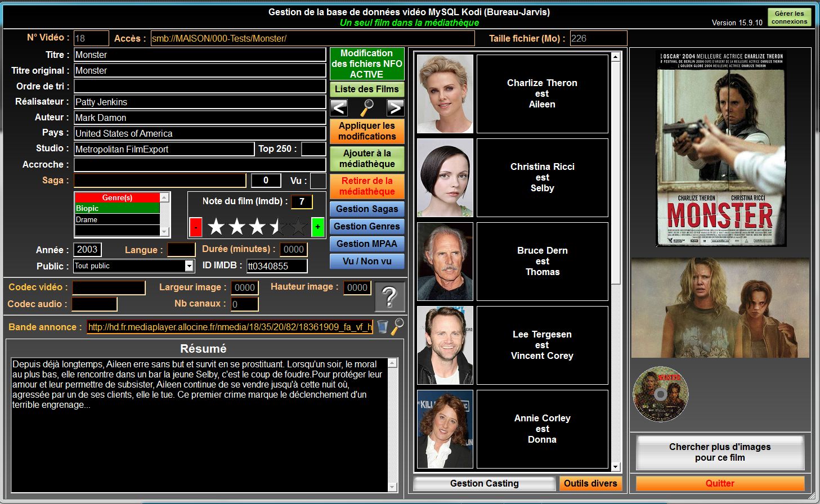820x504 pixels.
Task: Select Lee Tergesen's actor photo
Action: 445,345
